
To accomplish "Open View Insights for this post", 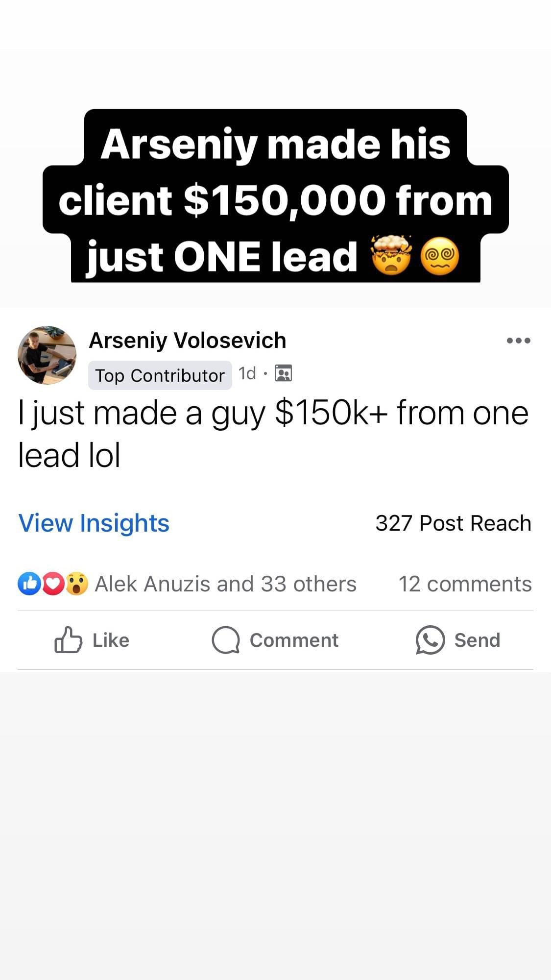I will (94, 523).
